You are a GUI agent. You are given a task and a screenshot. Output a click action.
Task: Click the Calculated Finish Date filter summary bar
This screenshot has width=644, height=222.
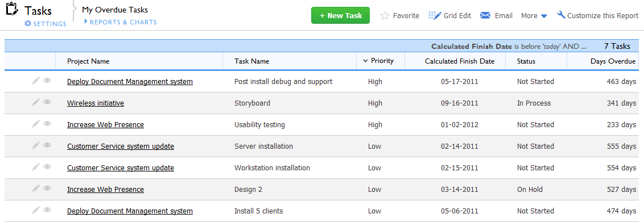pyautogui.click(x=321, y=46)
